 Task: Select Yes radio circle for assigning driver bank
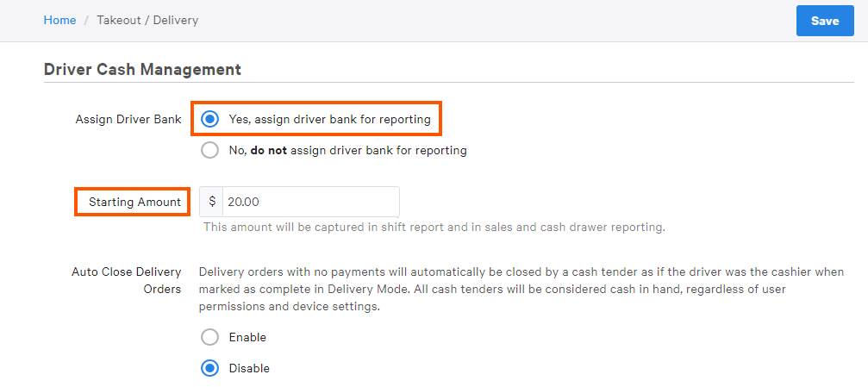(x=209, y=119)
